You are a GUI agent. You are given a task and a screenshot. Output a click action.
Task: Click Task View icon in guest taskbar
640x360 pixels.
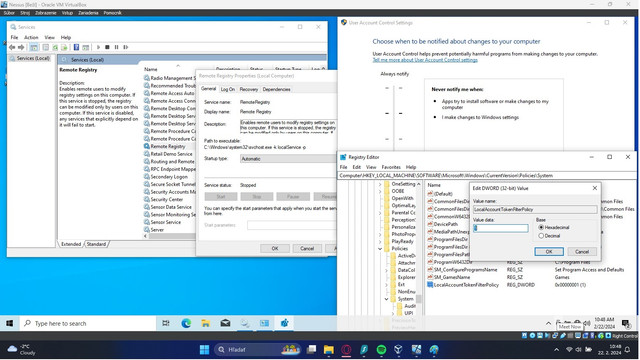(166, 323)
